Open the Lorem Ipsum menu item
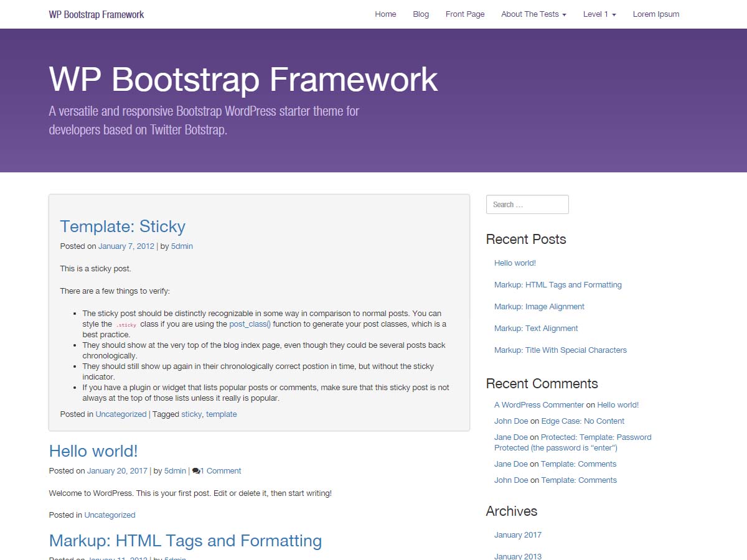 pos(656,14)
